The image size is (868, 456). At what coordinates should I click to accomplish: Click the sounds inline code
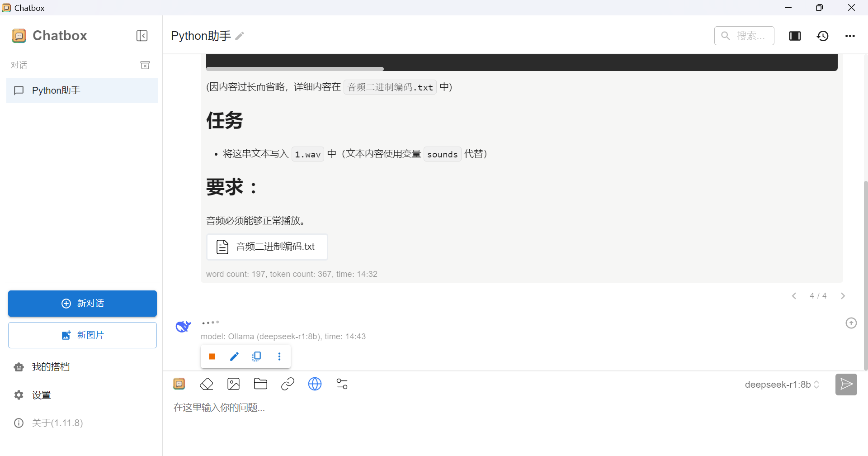coord(442,154)
